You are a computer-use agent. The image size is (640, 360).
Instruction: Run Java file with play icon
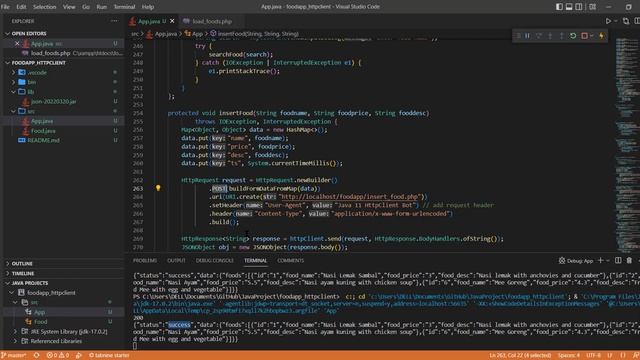pyautogui.click(x=608, y=21)
